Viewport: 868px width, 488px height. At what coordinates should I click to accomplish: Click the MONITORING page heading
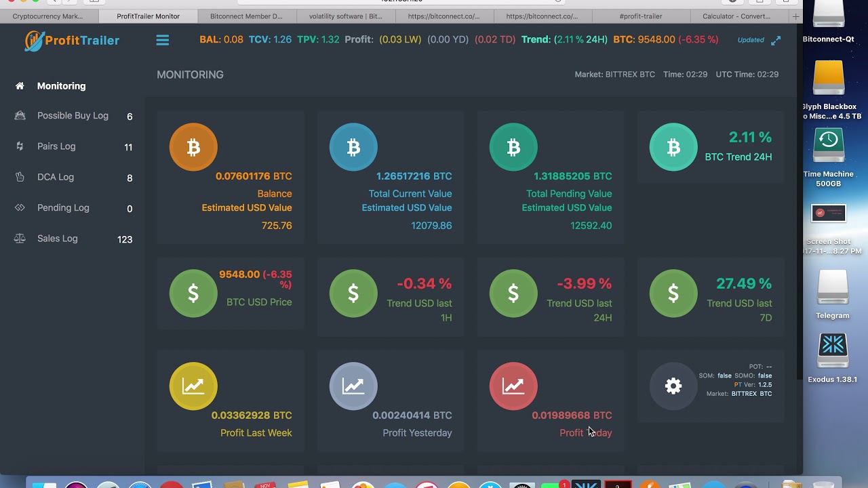coord(190,75)
